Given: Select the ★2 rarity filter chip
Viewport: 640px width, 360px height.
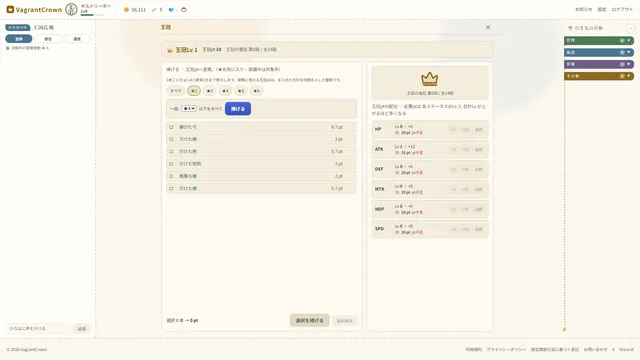Looking at the screenshot, I should point(194,91).
